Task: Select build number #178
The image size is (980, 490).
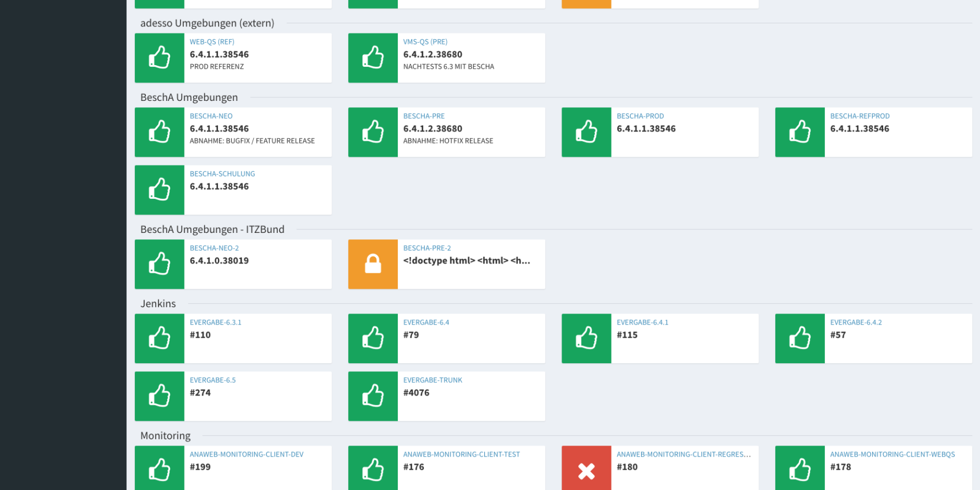Action: [840, 468]
